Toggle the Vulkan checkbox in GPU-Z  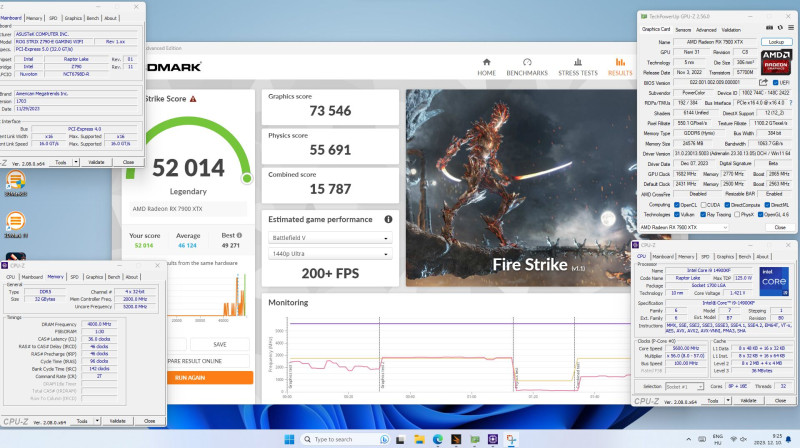677,214
